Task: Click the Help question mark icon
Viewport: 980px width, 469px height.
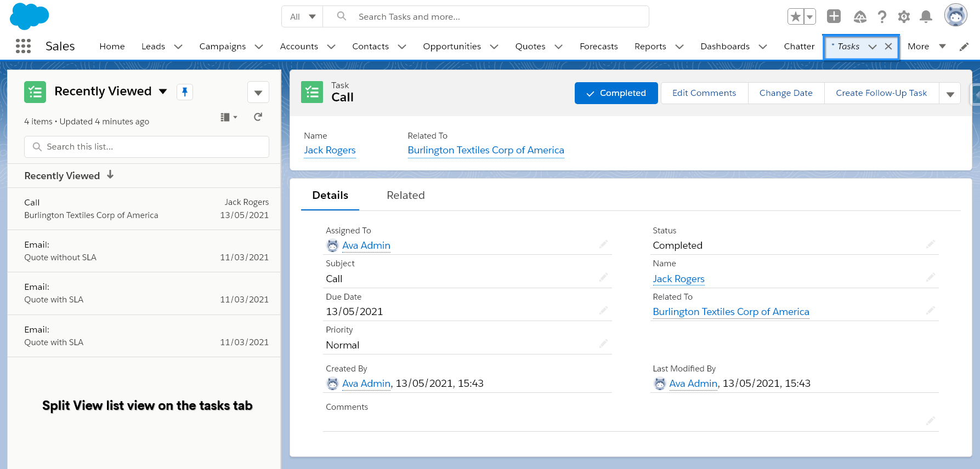Action: [x=882, y=17]
